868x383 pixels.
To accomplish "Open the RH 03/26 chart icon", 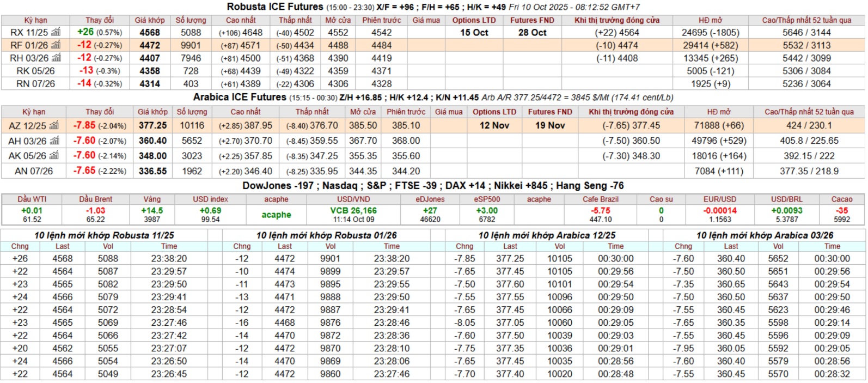I will (x=56, y=58).
